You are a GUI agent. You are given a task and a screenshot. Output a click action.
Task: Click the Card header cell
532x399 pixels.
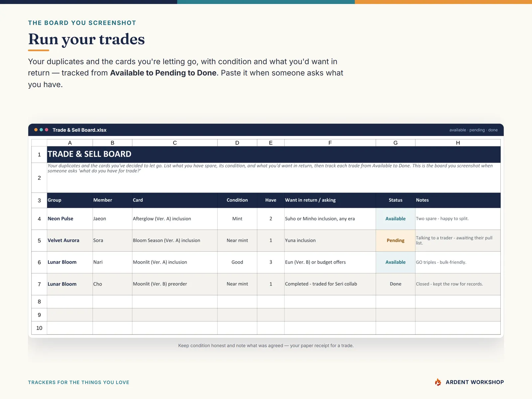(175, 200)
